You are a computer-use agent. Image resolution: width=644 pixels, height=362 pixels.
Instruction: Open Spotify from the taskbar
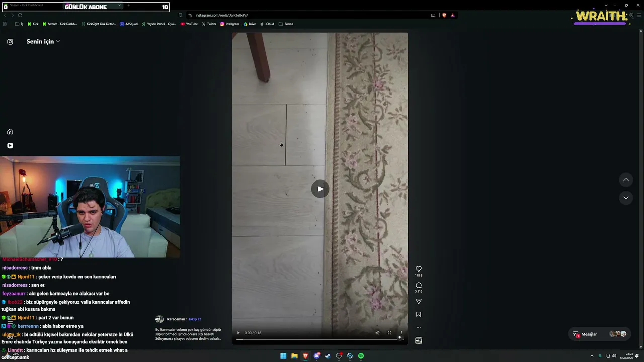[x=361, y=356]
